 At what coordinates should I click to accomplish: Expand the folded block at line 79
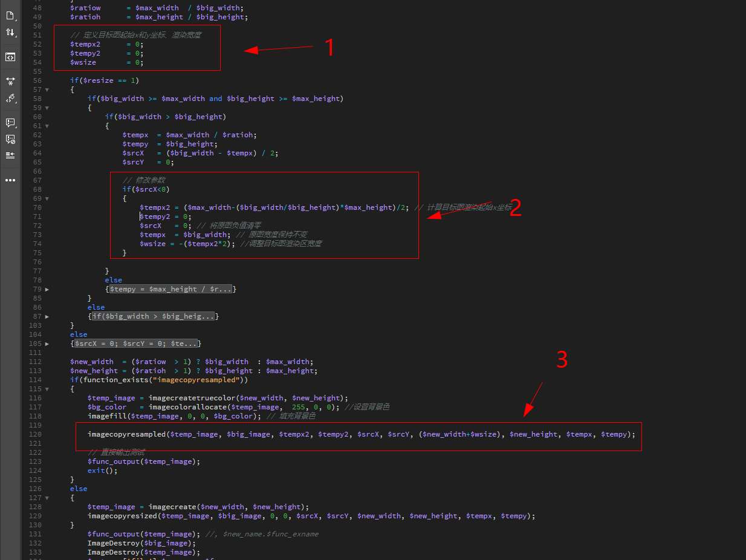click(x=47, y=289)
